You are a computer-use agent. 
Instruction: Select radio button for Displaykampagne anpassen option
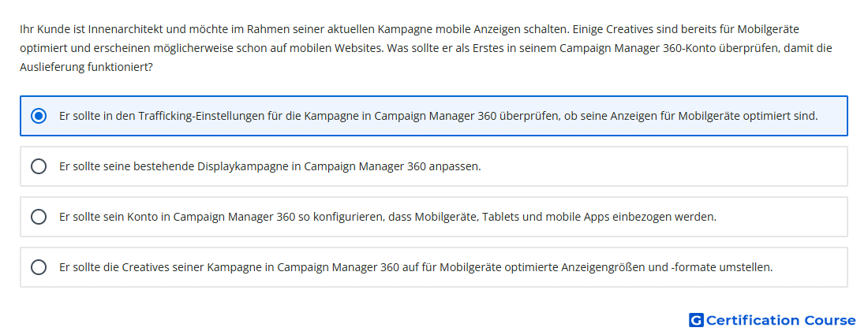click(x=39, y=166)
